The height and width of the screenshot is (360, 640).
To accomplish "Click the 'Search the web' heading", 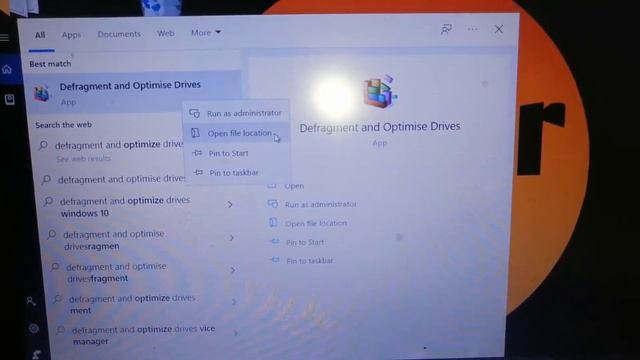I will pos(63,125).
